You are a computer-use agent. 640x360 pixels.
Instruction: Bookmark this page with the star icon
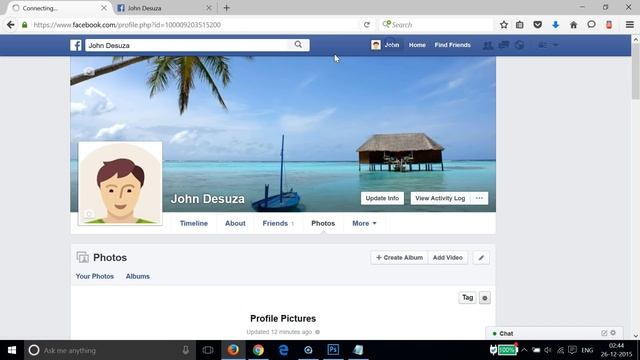tap(504, 25)
